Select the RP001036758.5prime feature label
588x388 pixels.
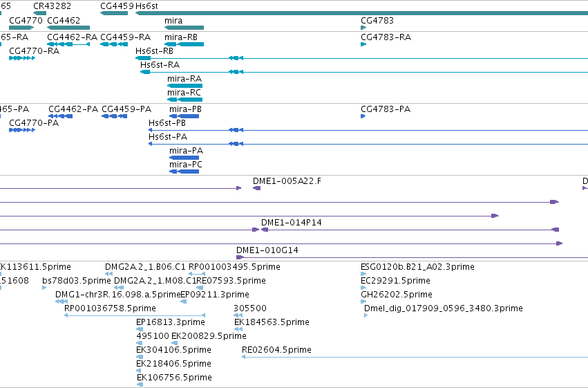pos(111,308)
